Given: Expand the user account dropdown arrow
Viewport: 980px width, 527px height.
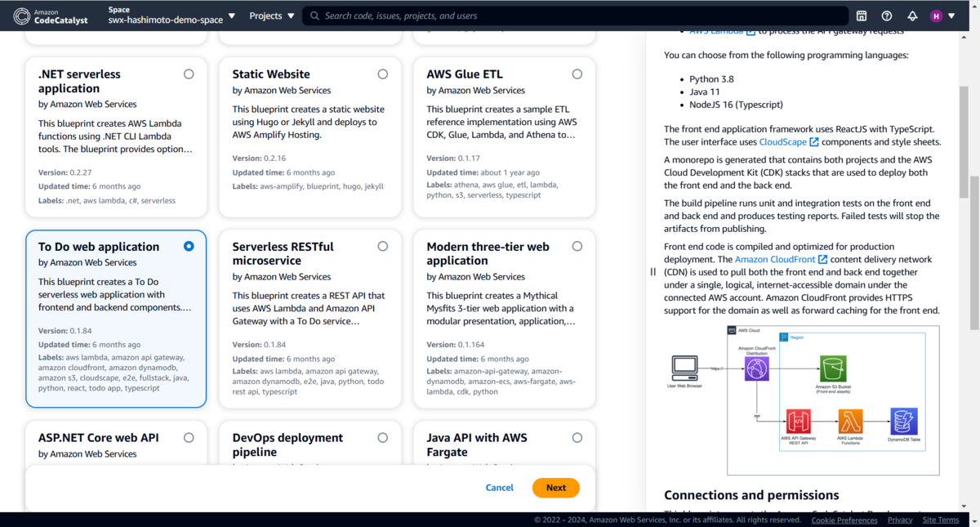Looking at the screenshot, I should pyautogui.click(x=951, y=16).
